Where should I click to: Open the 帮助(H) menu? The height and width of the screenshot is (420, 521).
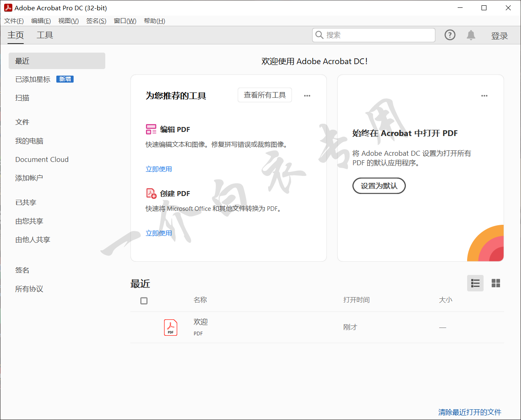[155, 21]
